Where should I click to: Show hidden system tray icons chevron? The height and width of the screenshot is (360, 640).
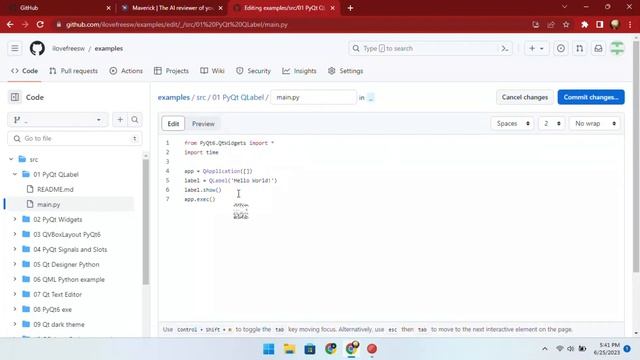[544, 349]
